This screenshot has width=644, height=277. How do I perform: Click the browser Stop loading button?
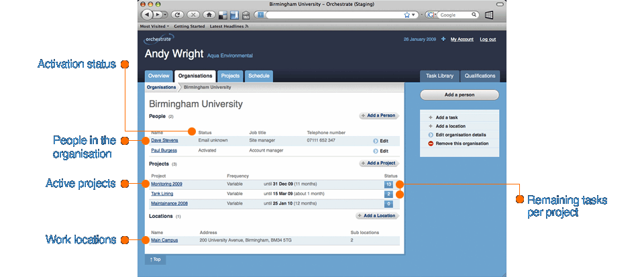click(193, 14)
